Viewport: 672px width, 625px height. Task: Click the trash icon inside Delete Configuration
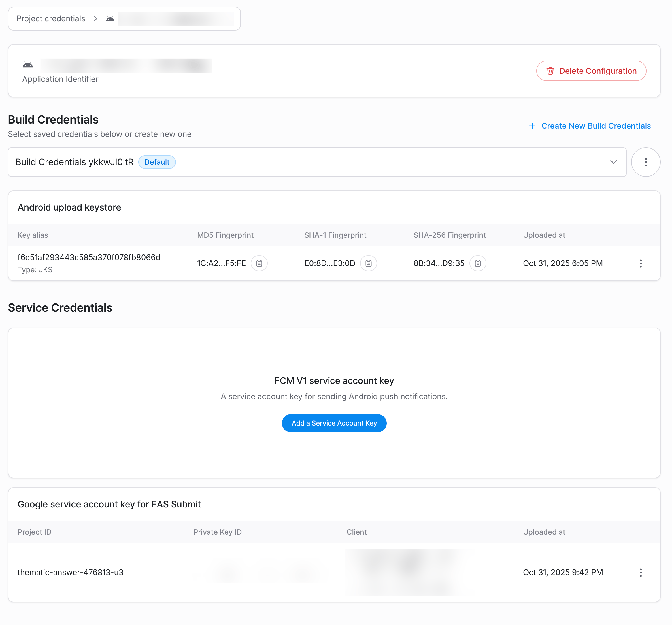click(551, 71)
